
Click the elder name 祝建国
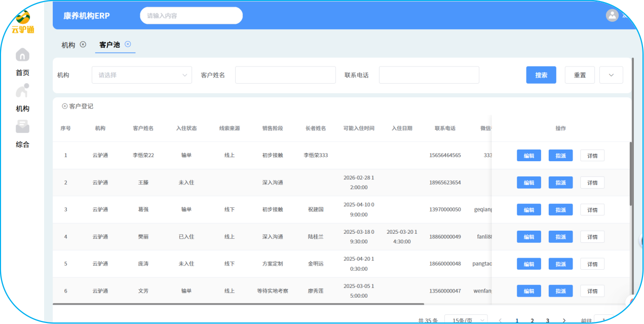pyautogui.click(x=316, y=209)
